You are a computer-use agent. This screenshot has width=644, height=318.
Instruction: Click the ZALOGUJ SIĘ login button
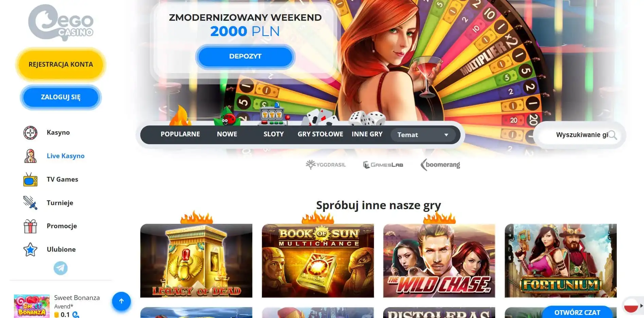coord(61,97)
